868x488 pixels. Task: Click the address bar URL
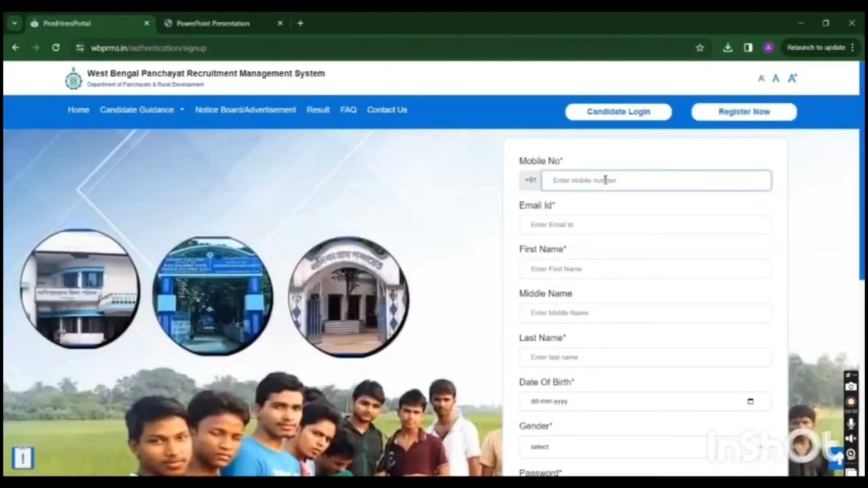pos(149,48)
